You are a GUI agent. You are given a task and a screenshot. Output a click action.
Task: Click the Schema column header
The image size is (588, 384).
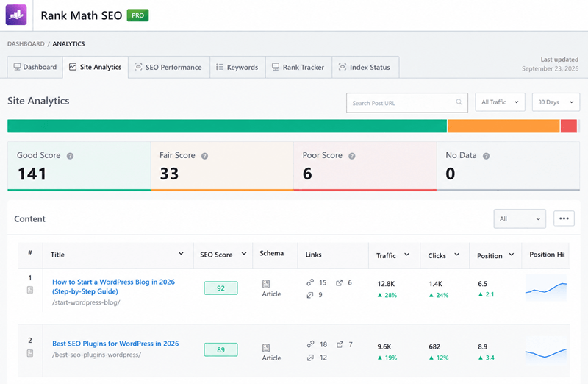click(271, 253)
